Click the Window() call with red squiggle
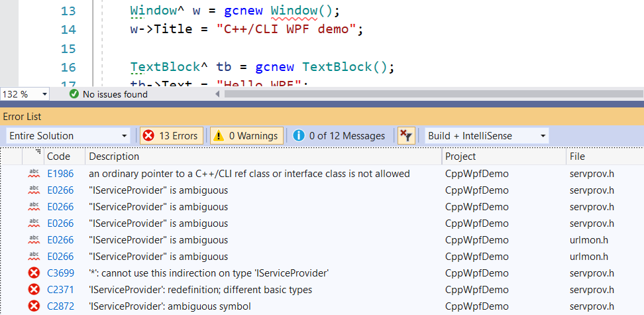The height and width of the screenshot is (315, 644). (301, 11)
